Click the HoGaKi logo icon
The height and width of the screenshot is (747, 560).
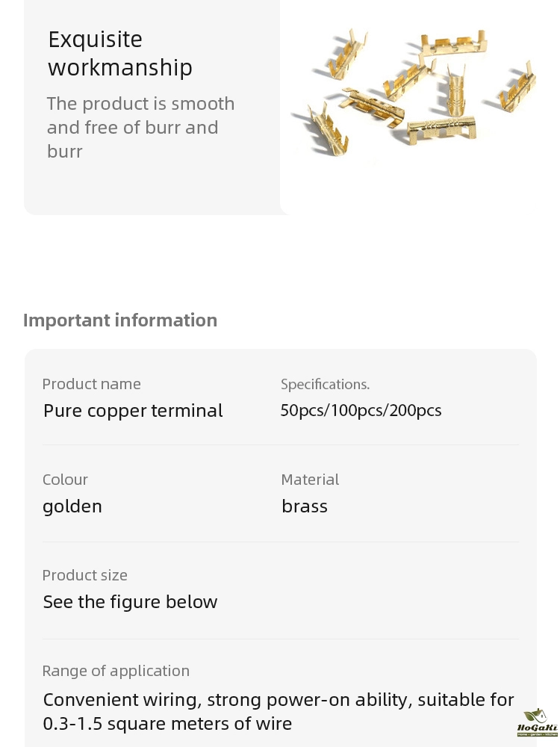[x=537, y=722]
